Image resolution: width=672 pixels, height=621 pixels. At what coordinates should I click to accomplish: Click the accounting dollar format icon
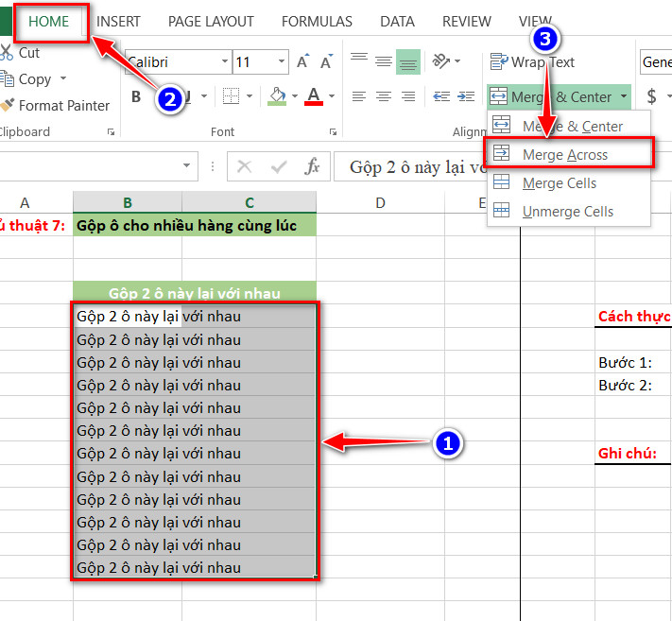click(651, 96)
